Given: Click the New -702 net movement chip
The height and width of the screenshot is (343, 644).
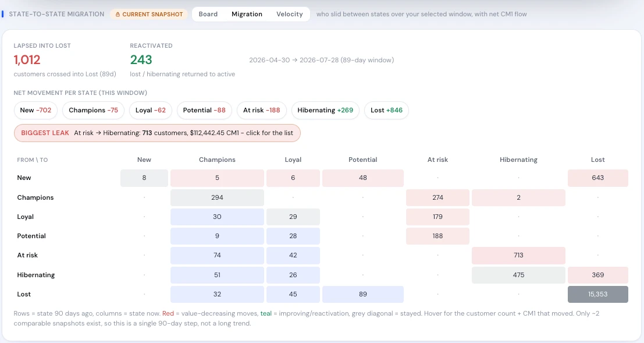Looking at the screenshot, I should click(35, 110).
